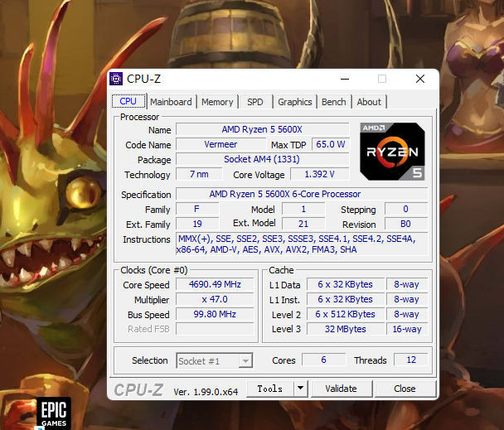Open the Memory tab
The image size is (504, 430).
[x=217, y=102]
